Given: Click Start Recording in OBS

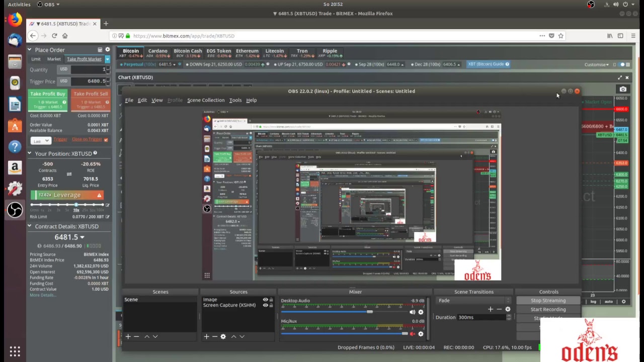Looking at the screenshot, I should point(548,310).
